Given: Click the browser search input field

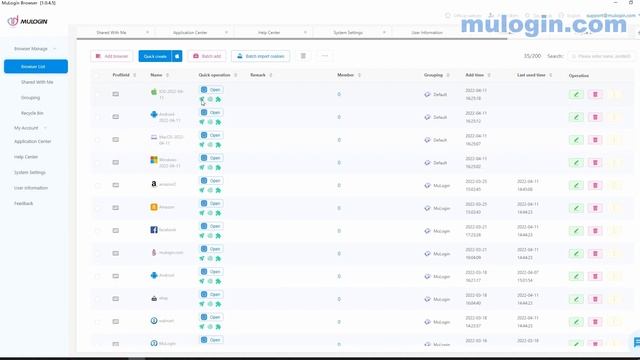Looking at the screenshot, I should 602,56.
